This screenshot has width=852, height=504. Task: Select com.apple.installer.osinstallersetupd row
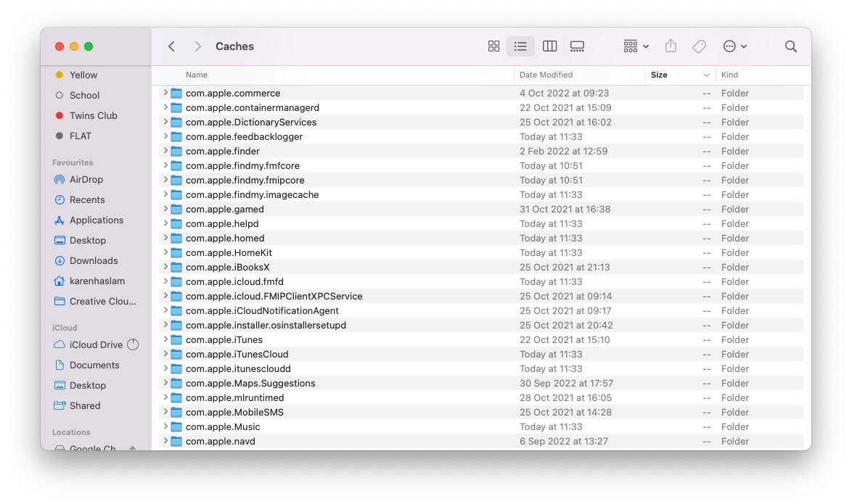(481, 326)
